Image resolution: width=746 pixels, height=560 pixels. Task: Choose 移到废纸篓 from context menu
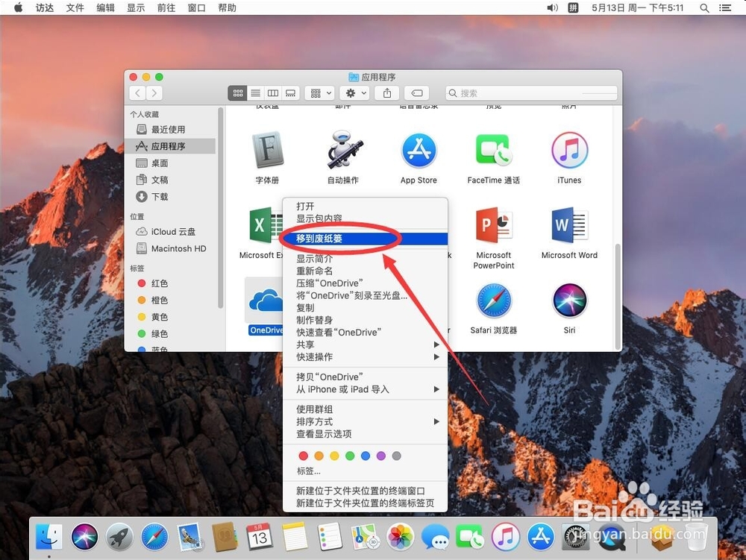[365, 239]
